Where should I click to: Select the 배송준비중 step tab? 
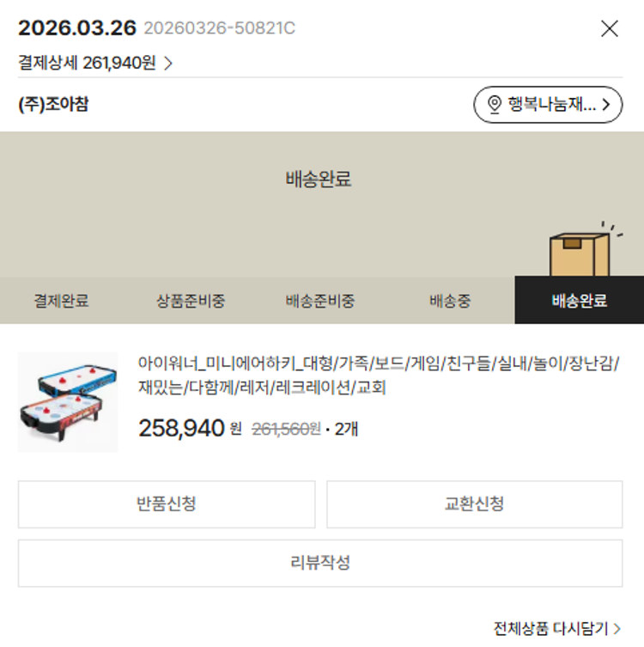tap(319, 301)
